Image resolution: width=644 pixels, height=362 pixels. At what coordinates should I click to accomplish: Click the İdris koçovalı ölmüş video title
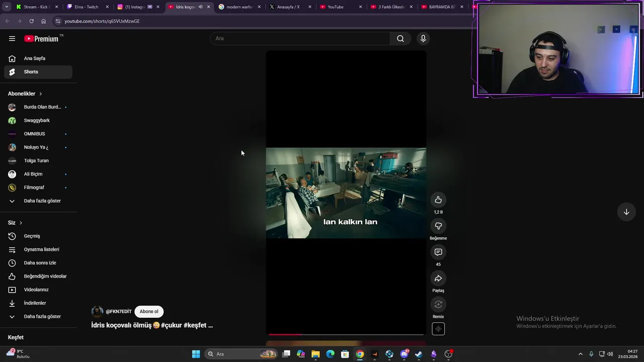click(152, 325)
